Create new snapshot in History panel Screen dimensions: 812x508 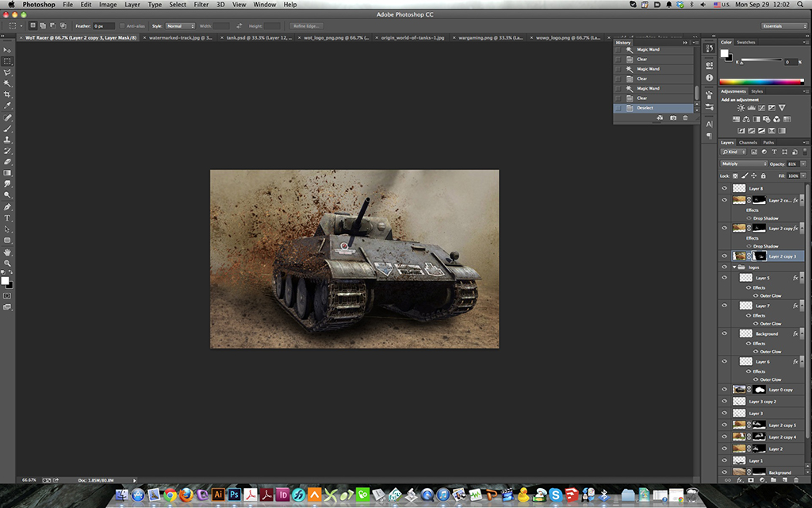tap(673, 118)
